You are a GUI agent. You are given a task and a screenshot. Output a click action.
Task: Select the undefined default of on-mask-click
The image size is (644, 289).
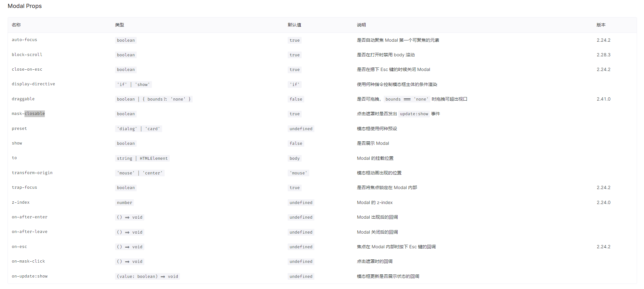pyautogui.click(x=301, y=261)
